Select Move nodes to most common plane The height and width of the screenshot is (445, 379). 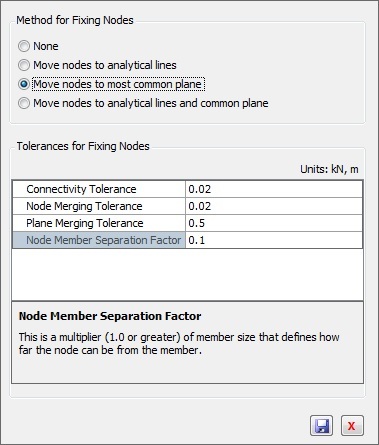[24, 84]
